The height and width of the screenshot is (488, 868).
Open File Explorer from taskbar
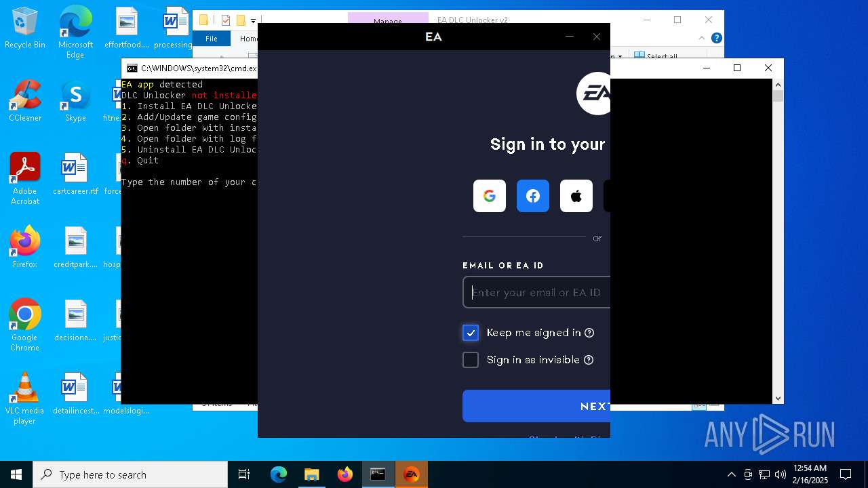pos(311,474)
